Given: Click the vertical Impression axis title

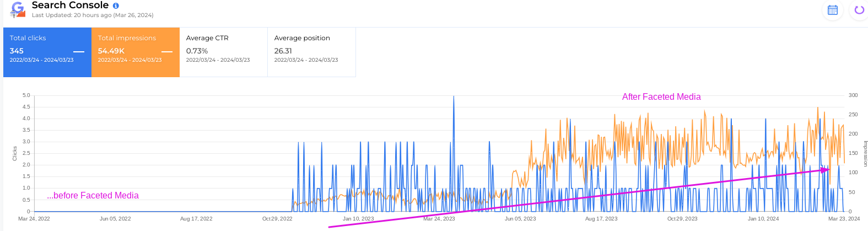Looking at the screenshot, I should [x=865, y=153].
